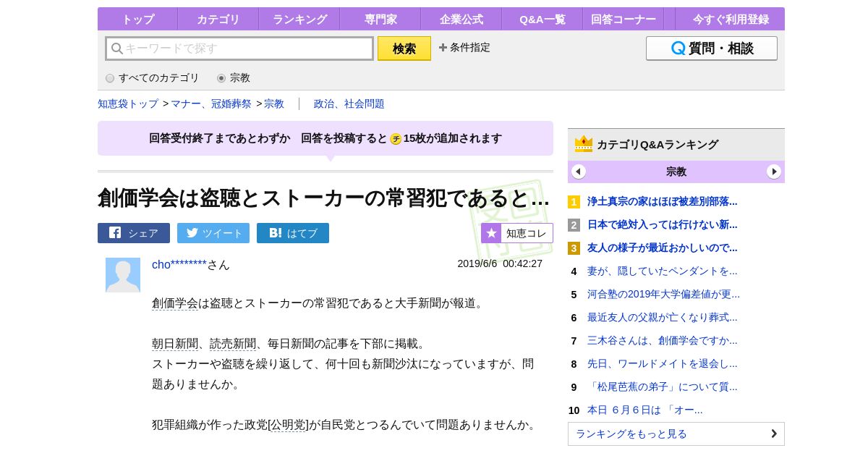The image size is (868, 456).
Task: Click the 質問・相談 button
Action: tap(712, 48)
